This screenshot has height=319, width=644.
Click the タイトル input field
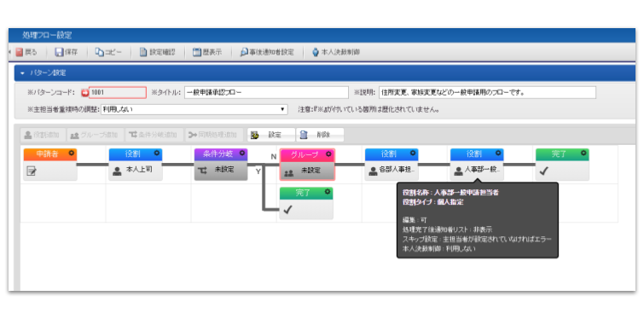pos(266,93)
